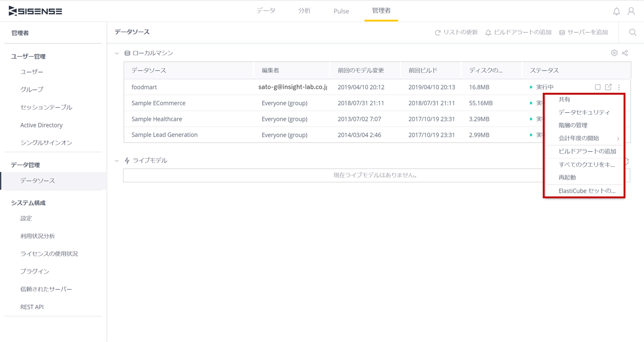Click the three-dot menu for foodmart

[x=619, y=87]
